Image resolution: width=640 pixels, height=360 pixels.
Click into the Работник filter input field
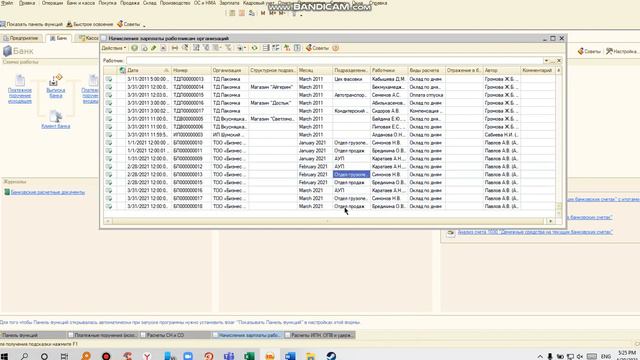coord(334,60)
